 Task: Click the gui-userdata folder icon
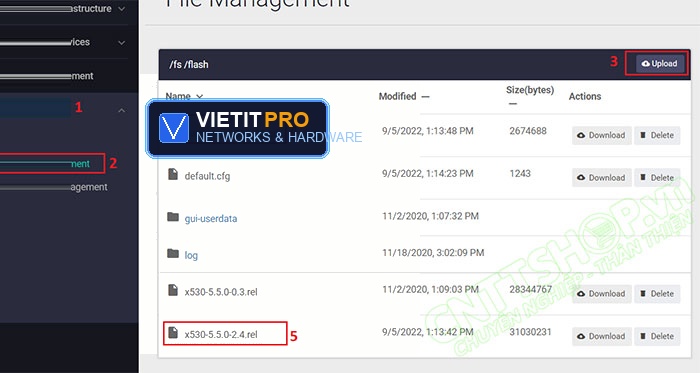(x=173, y=217)
